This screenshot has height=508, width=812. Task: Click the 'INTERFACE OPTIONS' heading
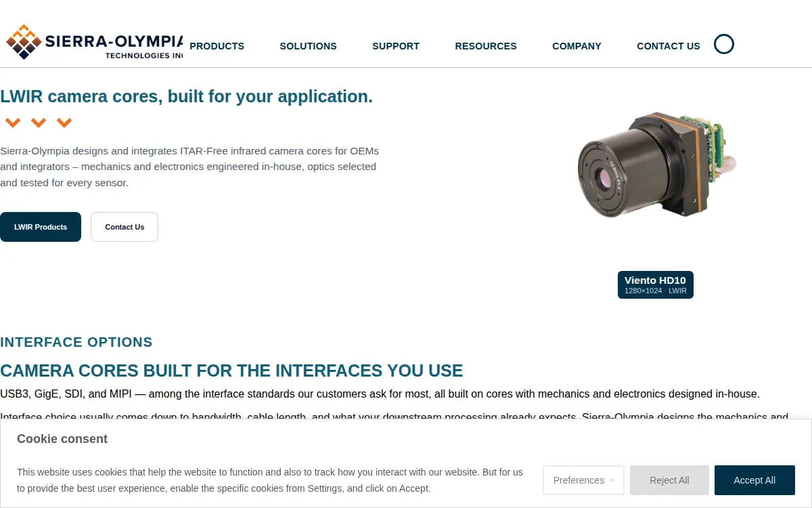[x=76, y=342]
